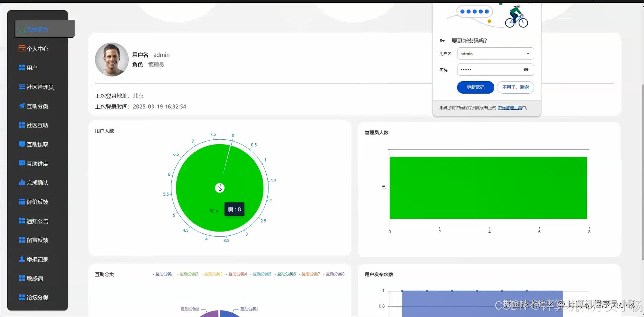Toggle 互助分类4 legend entry
The width and height of the screenshot is (644, 317).
pos(237,274)
